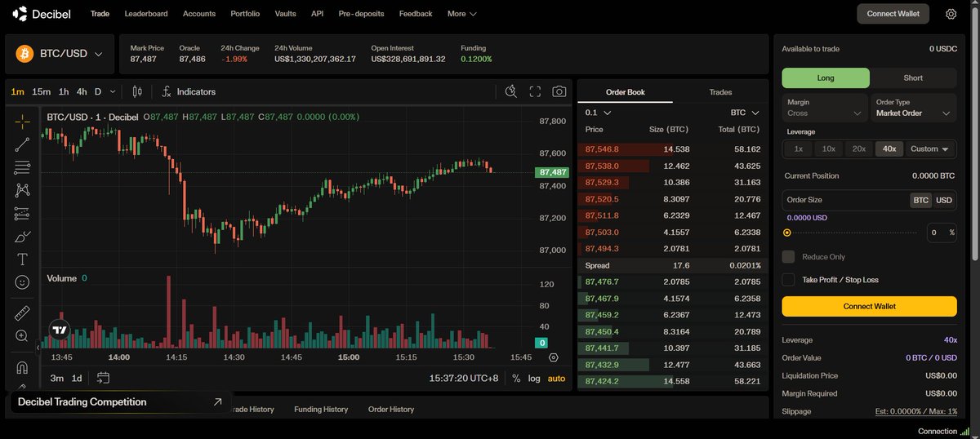Set leverage to 10x
The height and width of the screenshot is (439, 980).
pyautogui.click(x=828, y=149)
